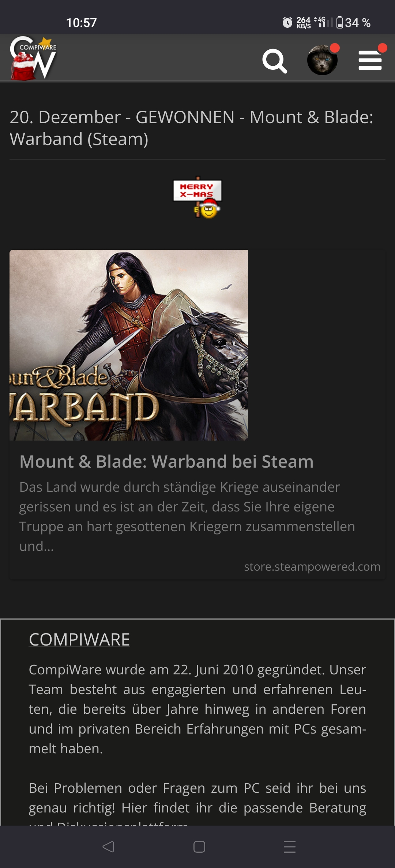Select the 20. Dezember thread title
Viewport: 395px width, 868px height.
click(191, 128)
